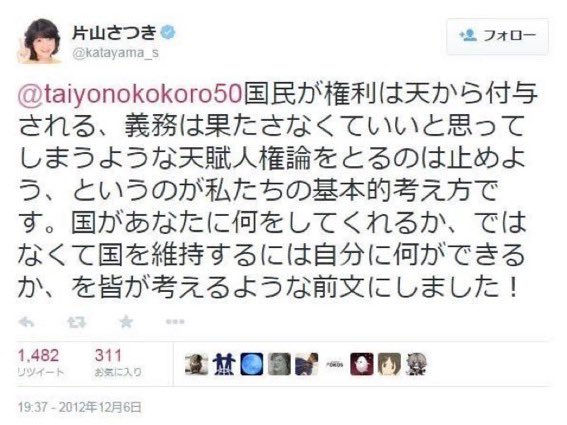Open the three-dots more options

(x=175, y=321)
